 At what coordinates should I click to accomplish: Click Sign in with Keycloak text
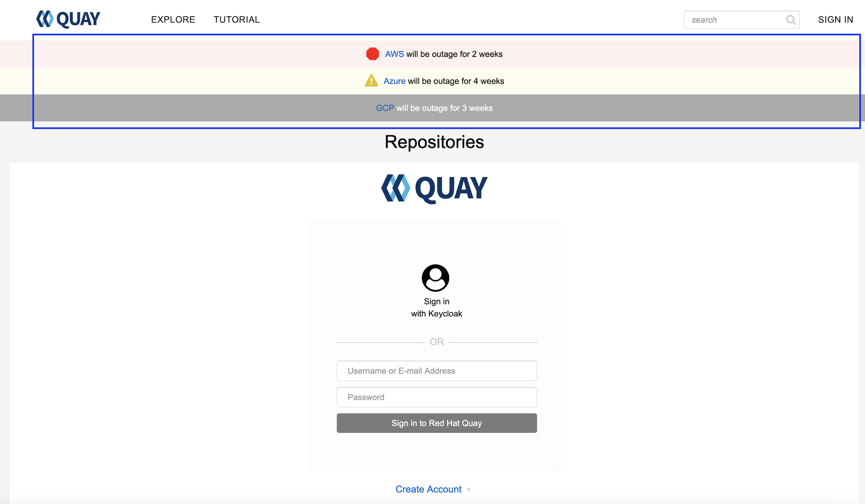[x=436, y=308]
